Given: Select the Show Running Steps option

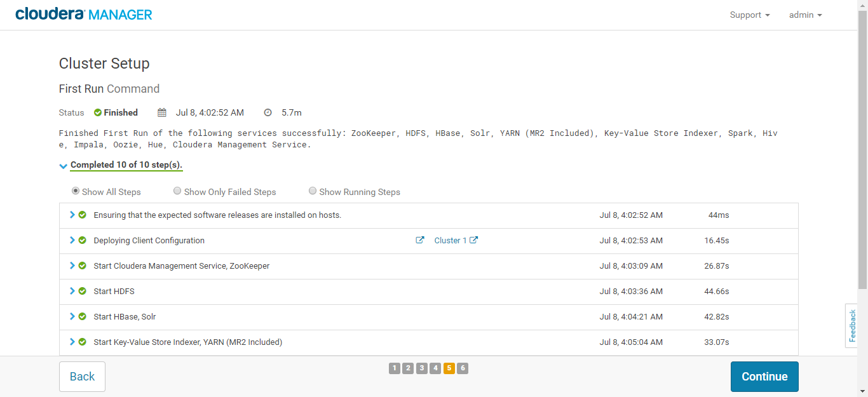Looking at the screenshot, I should (312, 191).
